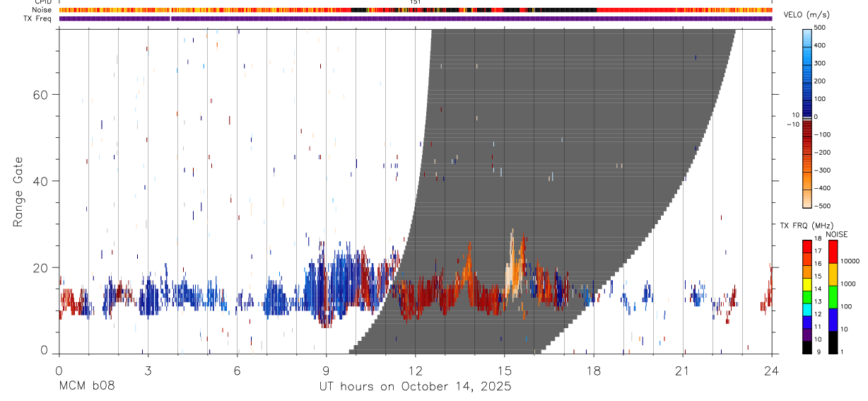Click the UT hours on October 14, 2025 label
The width and height of the screenshot is (868, 401).
click(416, 387)
